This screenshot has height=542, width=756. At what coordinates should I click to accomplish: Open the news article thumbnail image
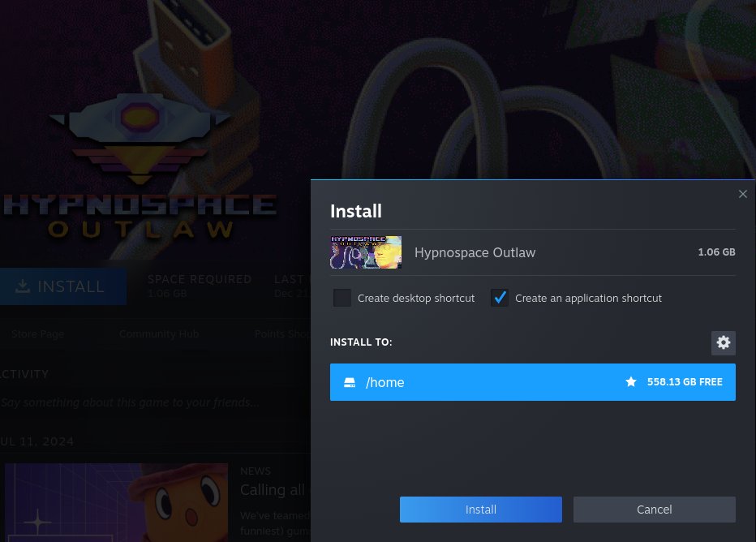(116, 502)
